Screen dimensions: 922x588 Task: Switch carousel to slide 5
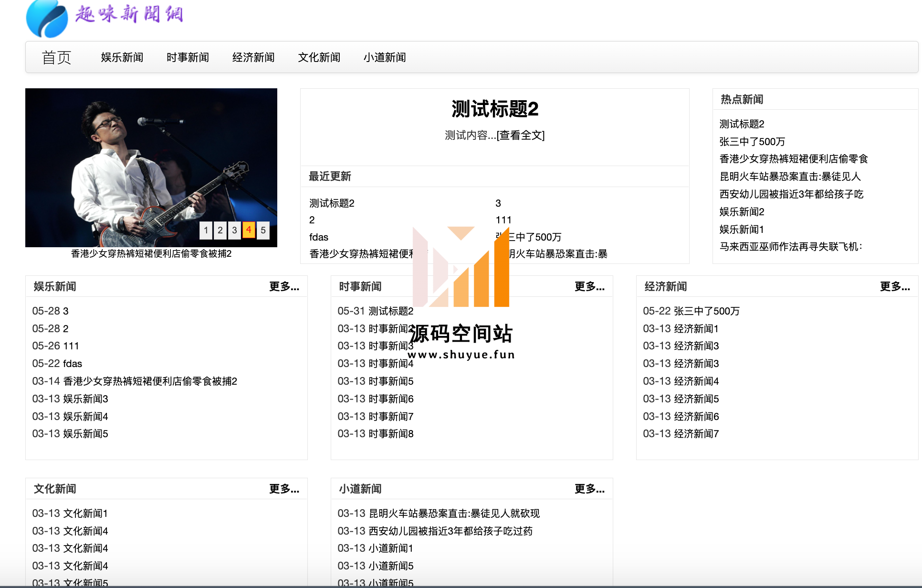[263, 230]
